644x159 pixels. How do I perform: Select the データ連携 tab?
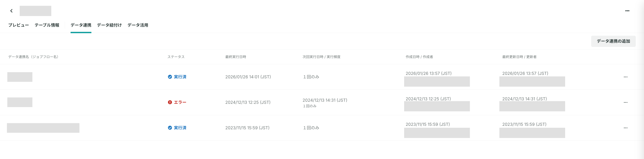[81, 25]
